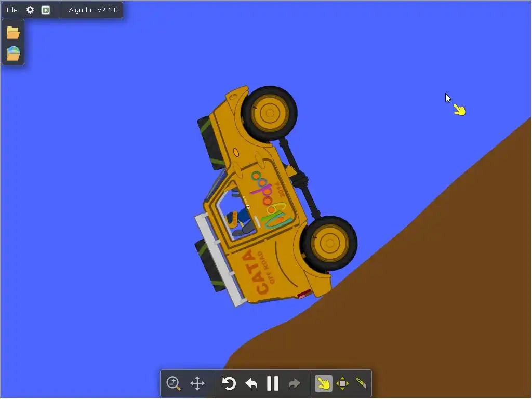Image resolution: width=532 pixels, height=399 pixels.
Task: Select the Move tool with arrows
Action: pos(342,383)
